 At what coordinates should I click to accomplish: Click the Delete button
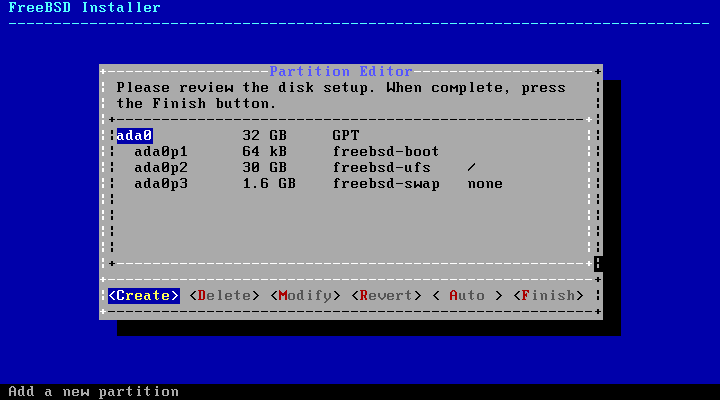[x=224, y=295]
